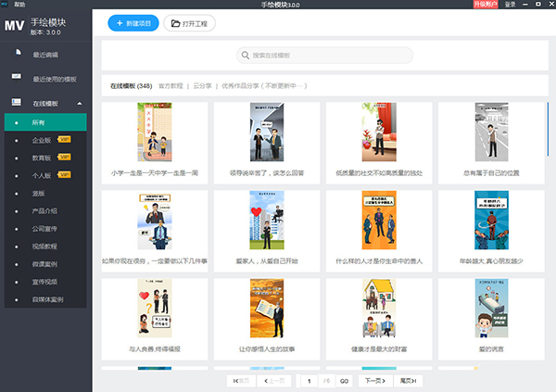The height and width of the screenshot is (392, 556).
Task: Open the 帮助 menu
Action: coord(11,5)
